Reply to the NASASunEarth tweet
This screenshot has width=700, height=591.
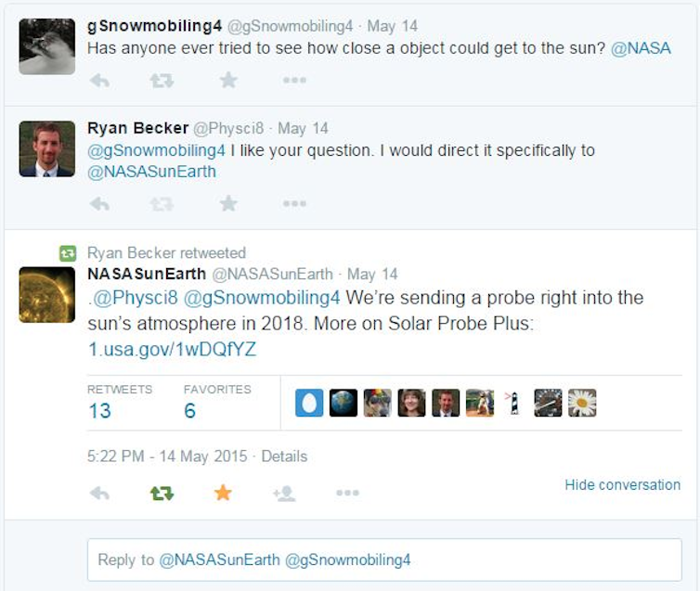point(99,494)
